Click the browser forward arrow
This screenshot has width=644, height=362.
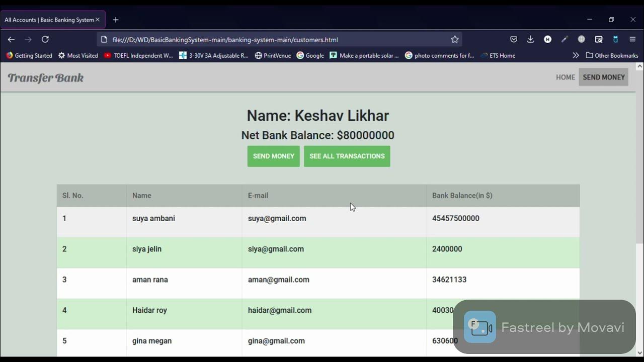coord(28,39)
